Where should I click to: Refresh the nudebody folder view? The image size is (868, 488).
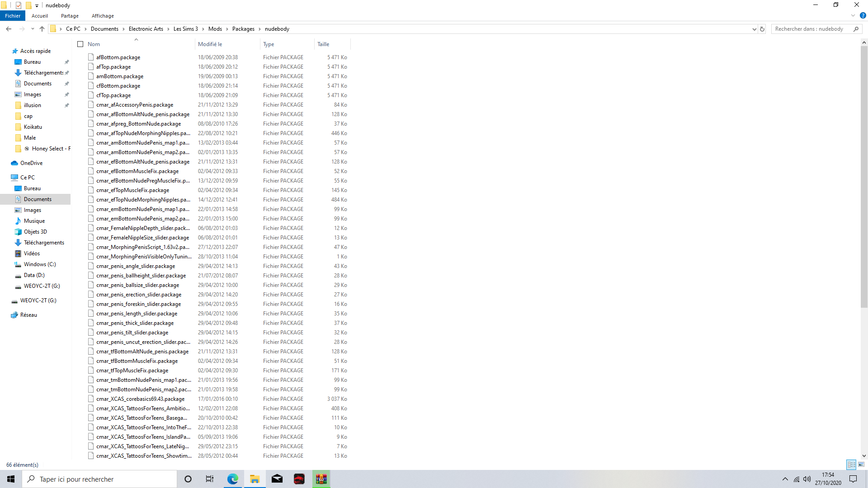coord(762,29)
